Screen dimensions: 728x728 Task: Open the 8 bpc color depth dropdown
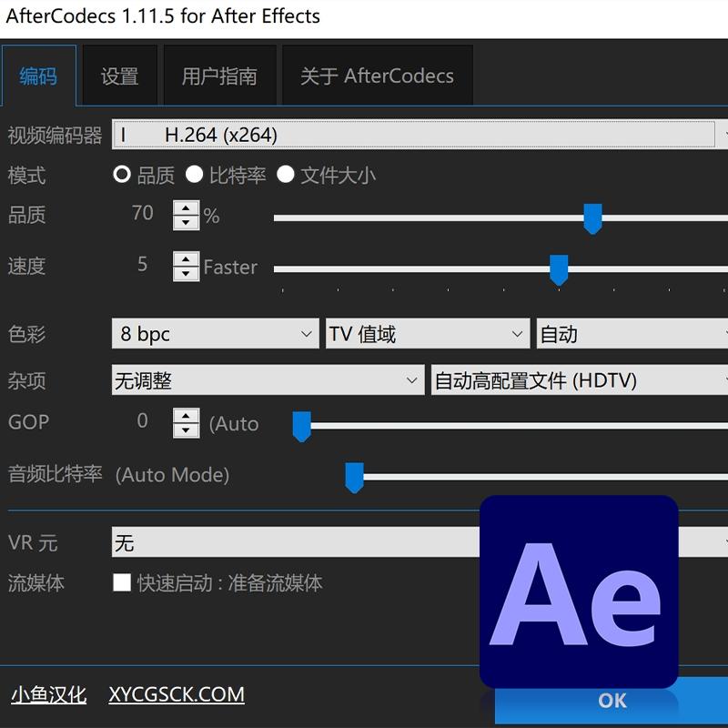coord(216,333)
